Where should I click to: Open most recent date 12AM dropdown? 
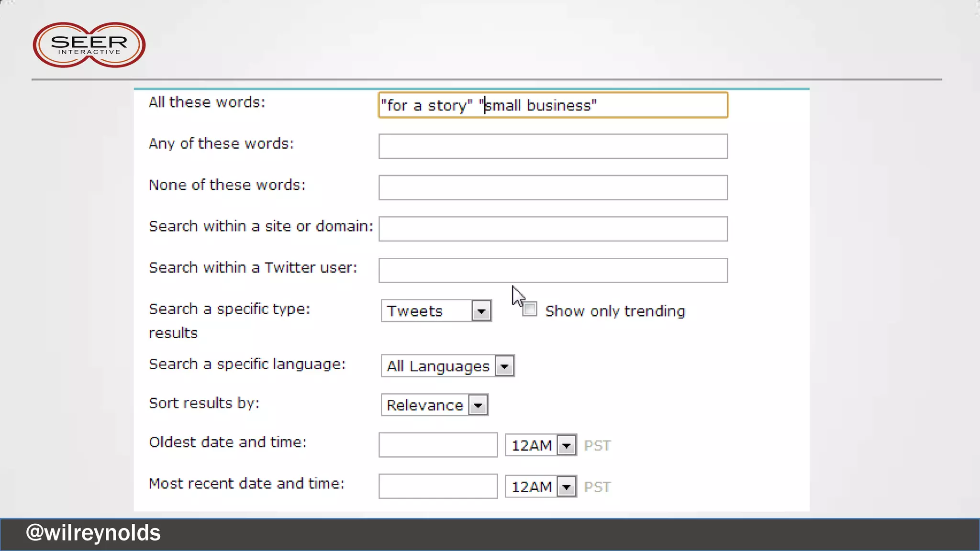[567, 487]
